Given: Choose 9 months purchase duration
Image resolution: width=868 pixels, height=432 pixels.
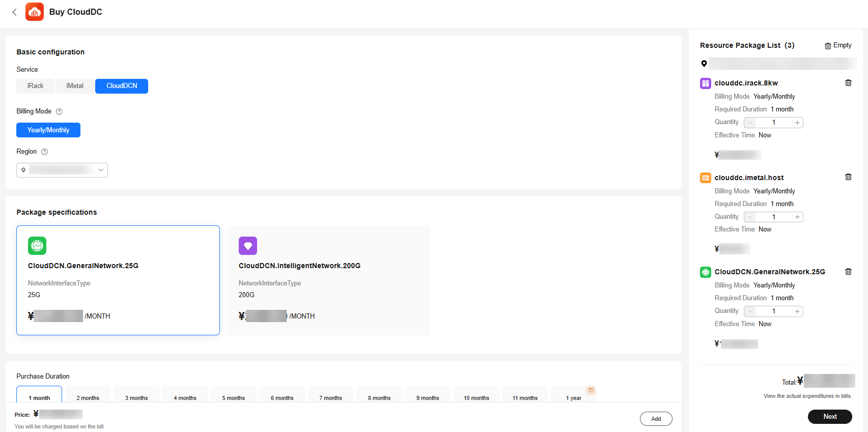Looking at the screenshot, I should click(428, 395).
